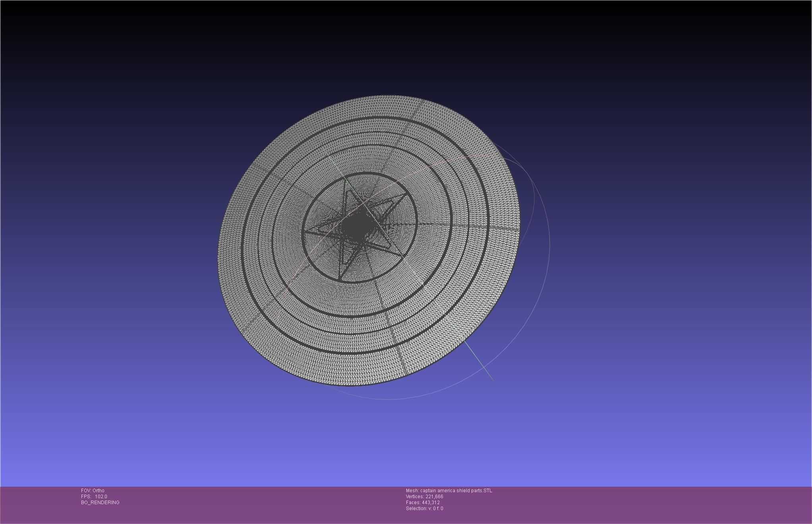Click the Vertices count label

424,497
